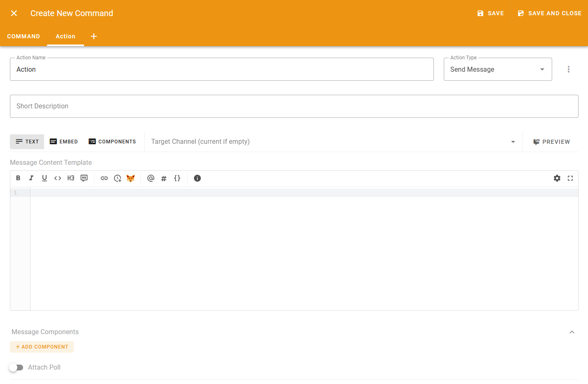The height and width of the screenshot is (384, 588).
Task: Apply italic formatting in editor toolbar
Action: (x=31, y=178)
